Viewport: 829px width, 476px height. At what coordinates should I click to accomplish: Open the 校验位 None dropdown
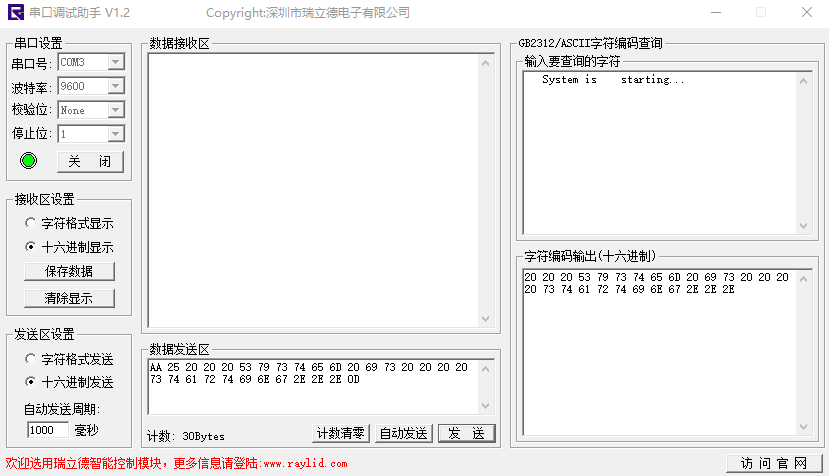tap(115, 110)
